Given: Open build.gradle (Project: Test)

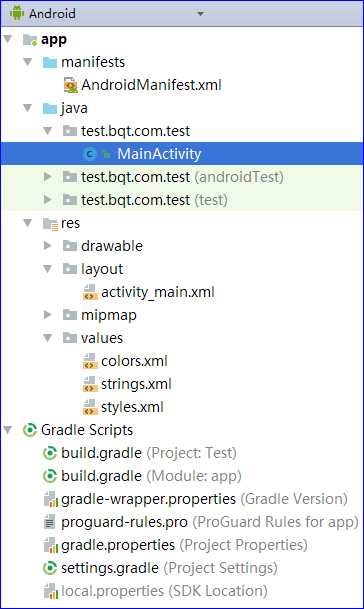Looking at the screenshot, I should (x=149, y=453).
